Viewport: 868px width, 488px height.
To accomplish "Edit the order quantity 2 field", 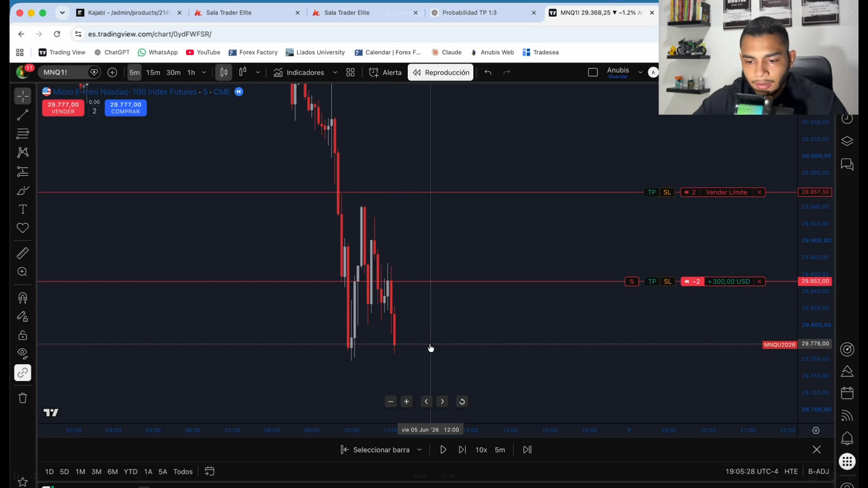I will [94, 111].
